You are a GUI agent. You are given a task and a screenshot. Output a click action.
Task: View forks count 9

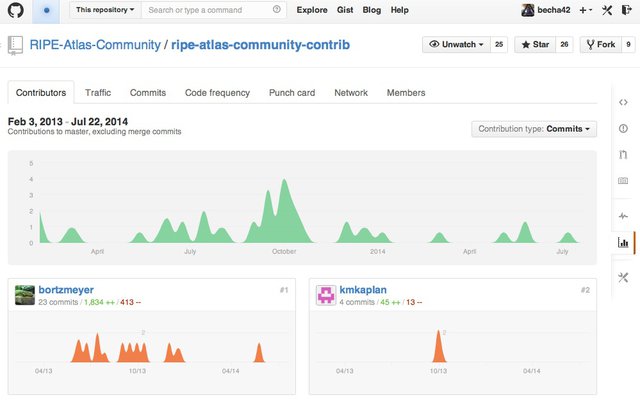pos(628,44)
